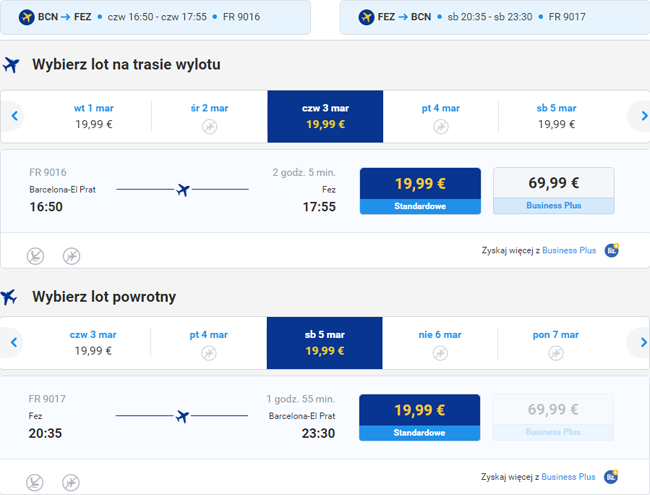This screenshot has width=650, height=495.
Task: Select return date nie 6 mar
Action: click(440, 343)
